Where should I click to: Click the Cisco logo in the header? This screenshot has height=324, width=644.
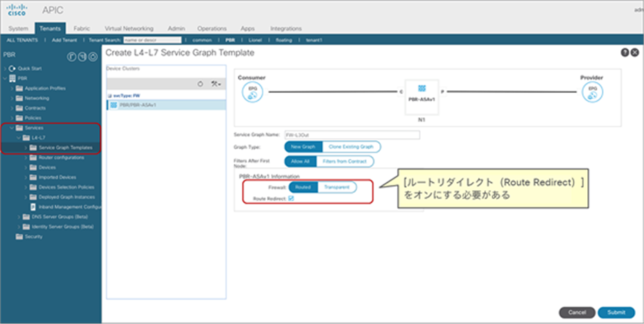pos(17,10)
